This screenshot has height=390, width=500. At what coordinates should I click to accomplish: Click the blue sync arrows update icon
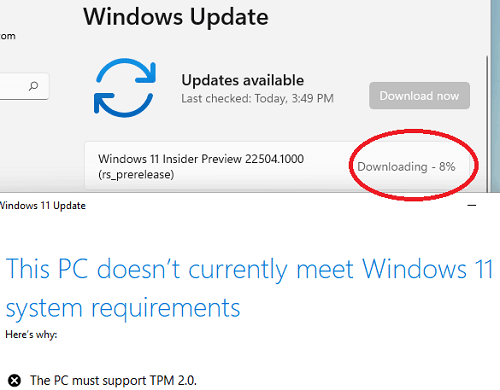coord(125,88)
